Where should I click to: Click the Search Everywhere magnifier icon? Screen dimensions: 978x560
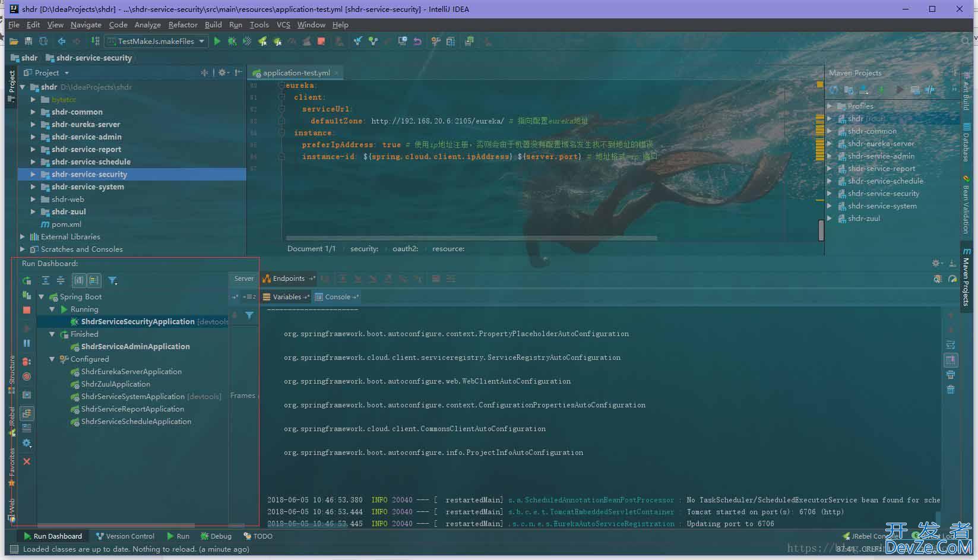(966, 41)
